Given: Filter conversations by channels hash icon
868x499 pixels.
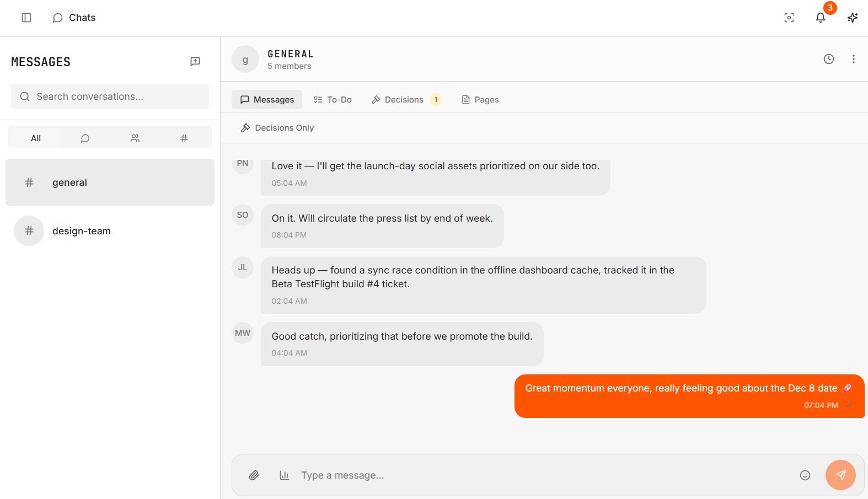Looking at the screenshot, I should [x=184, y=138].
